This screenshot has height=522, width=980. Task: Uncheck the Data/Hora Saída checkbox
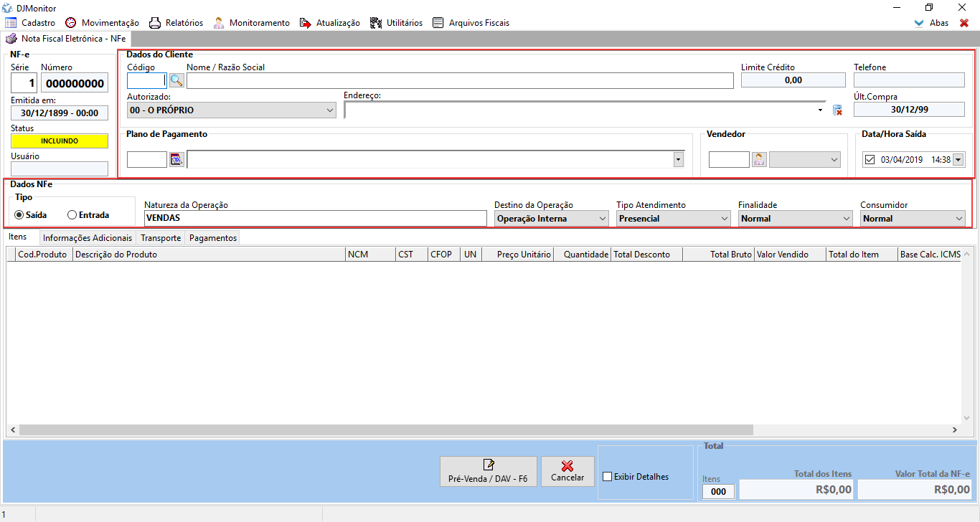(x=870, y=159)
